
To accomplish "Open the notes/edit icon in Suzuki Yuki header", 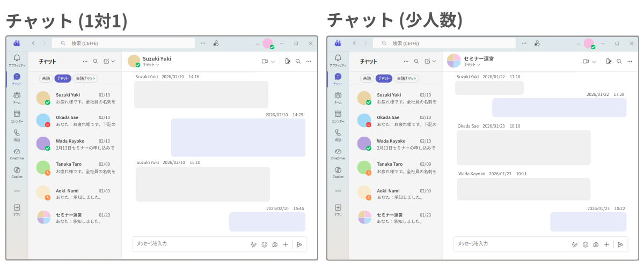I will click(x=288, y=61).
